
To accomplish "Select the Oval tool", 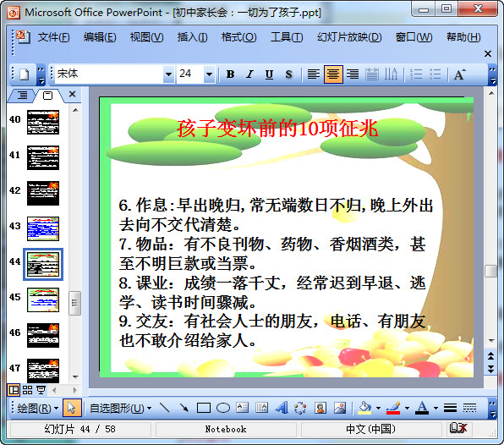I will [223, 408].
